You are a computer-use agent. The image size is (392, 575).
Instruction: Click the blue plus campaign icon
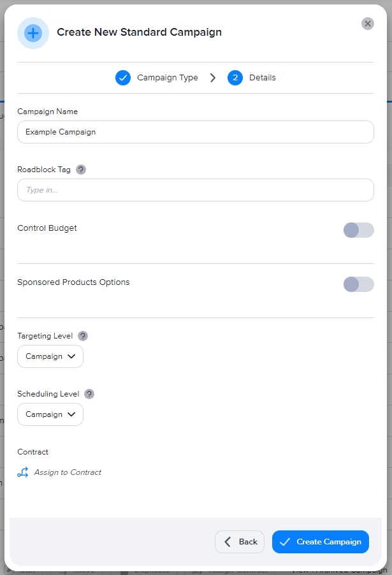click(33, 33)
